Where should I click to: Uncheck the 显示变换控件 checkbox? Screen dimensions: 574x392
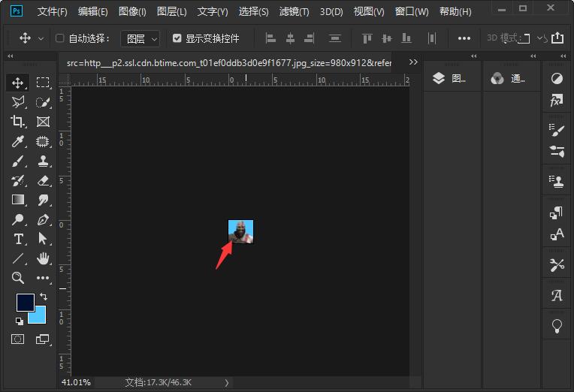177,38
